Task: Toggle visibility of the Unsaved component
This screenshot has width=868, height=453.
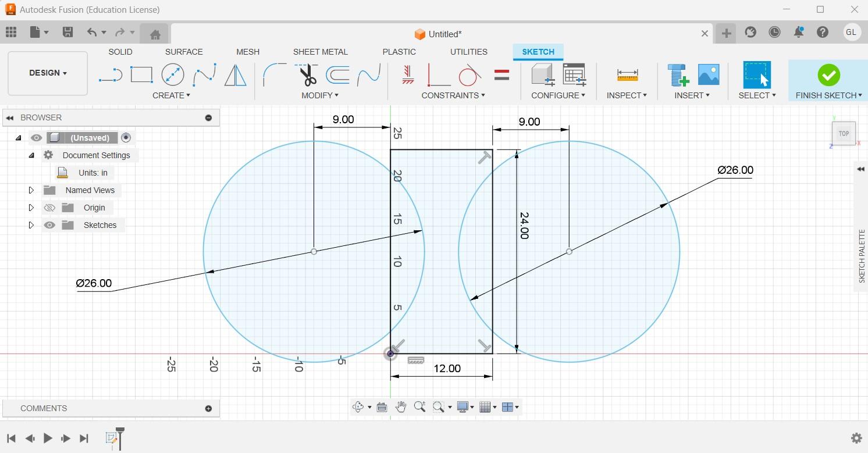Action: pos(37,138)
